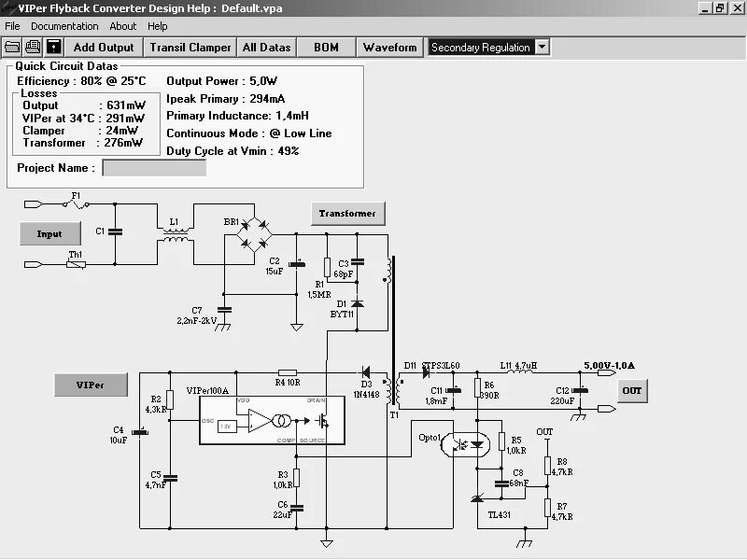Select the C7 2,2nF-2kV capacitor symbol
The width and height of the screenshot is (747, 560).
224,310
